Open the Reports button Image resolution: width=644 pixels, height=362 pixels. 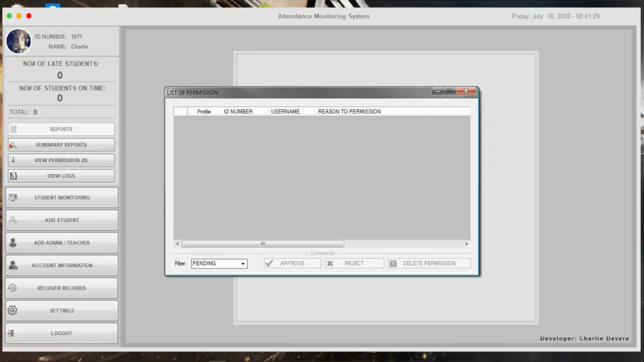click(x=61, y=129)
